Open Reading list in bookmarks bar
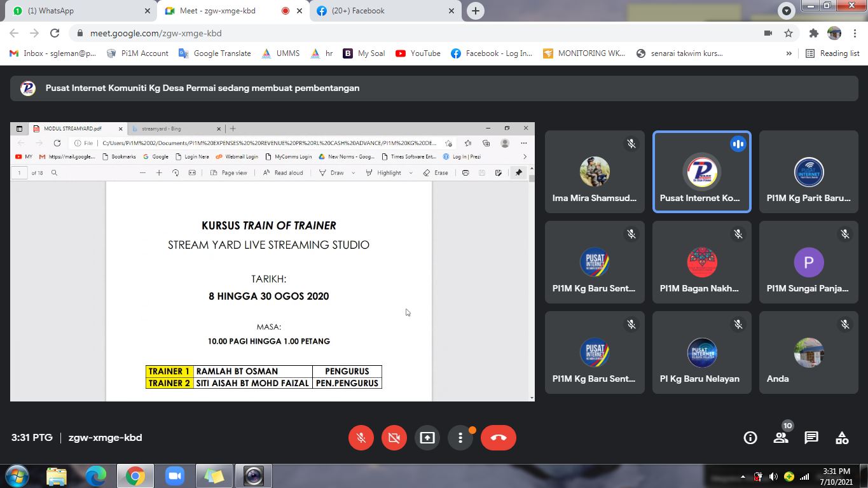868x488 pixels. coord(832,53)
